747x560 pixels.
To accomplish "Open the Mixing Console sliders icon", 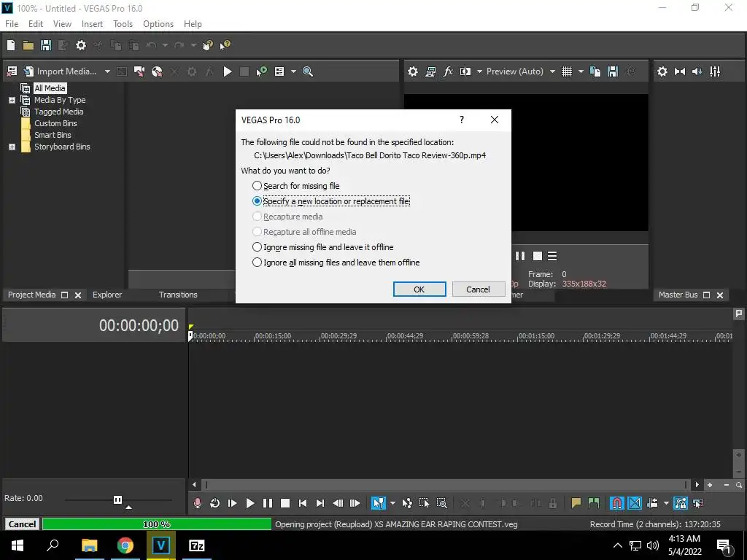I will [715, 71].
